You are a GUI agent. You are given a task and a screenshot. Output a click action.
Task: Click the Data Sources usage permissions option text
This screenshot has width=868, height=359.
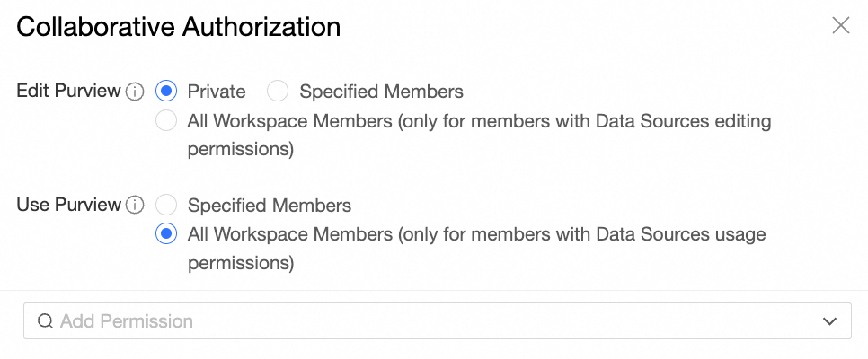tap(476, 235)
